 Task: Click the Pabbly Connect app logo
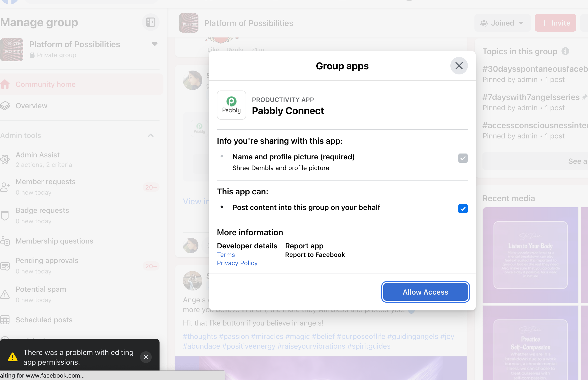click(231, 105)
